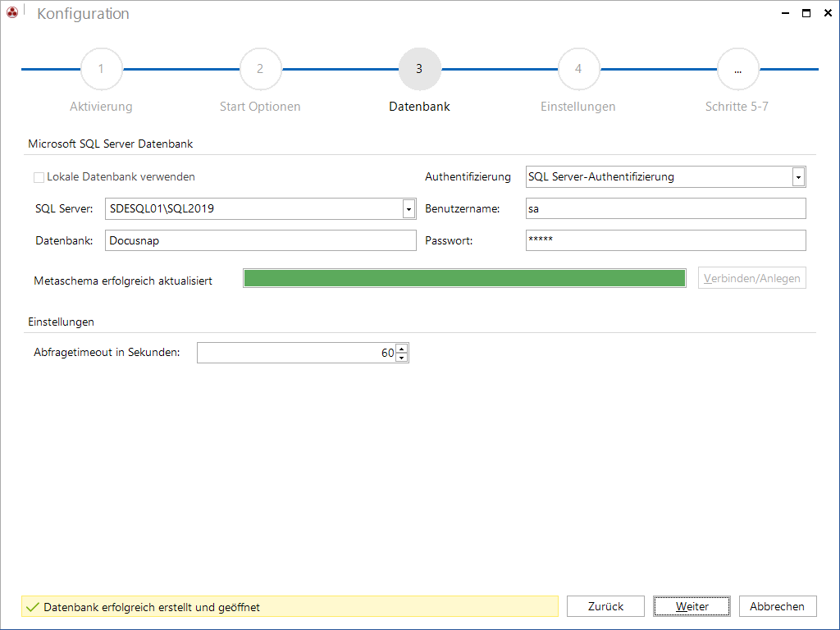Expand the SQL Server dropdown arrow
This screenshot has height=630, width=840.
[409, 209]
